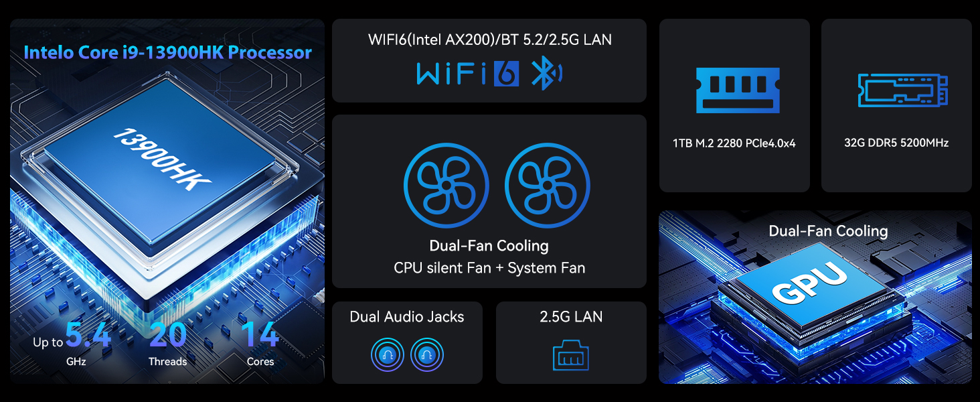Viewport: 980px width, 402px height.
Task: Click the 5.4 GHz speed figure
Action: (x=74, y=343)
